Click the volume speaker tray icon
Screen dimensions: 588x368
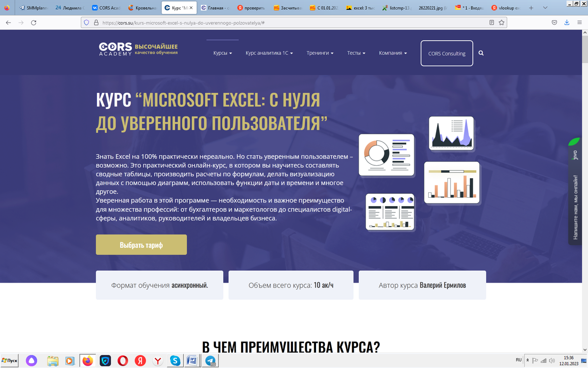(552, 360)
